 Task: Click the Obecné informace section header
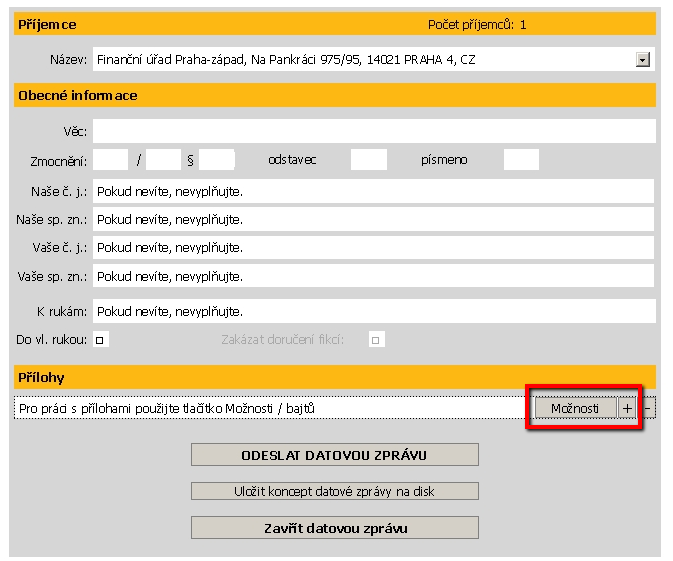click(x=335, y=95)
